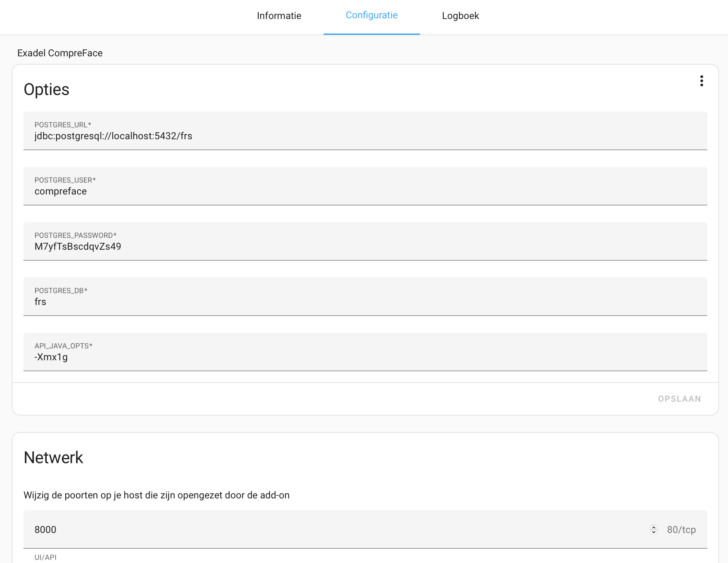The height and width of the screenshot is (563, 728).
Task: Click the jdbc:postgresql://localhost:5432/frs URL text
Action: [x=114, y=136]
